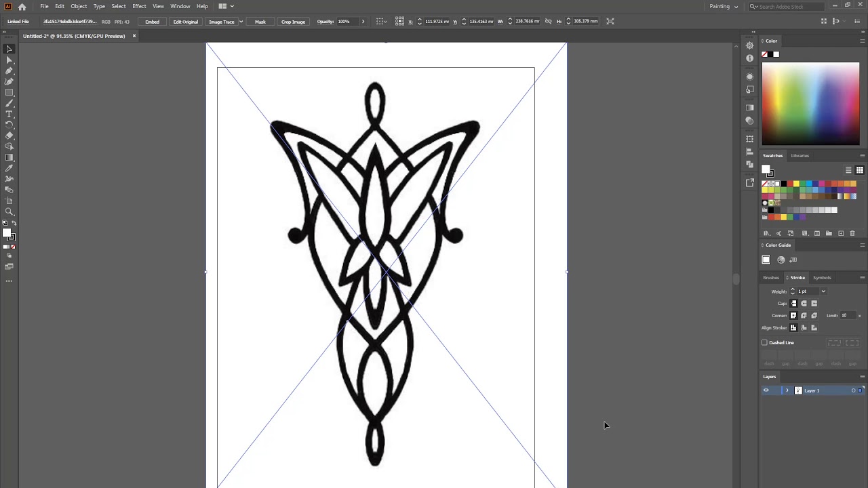Open the Swatch Libraries menu icon
Viewport: 868px width, 488px height.
click(x=767, y=233)
